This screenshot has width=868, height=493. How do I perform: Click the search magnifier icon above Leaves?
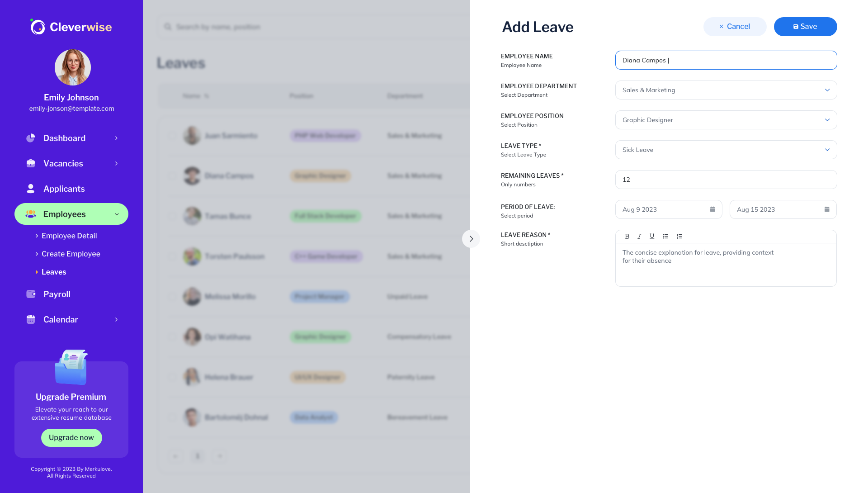168,27
